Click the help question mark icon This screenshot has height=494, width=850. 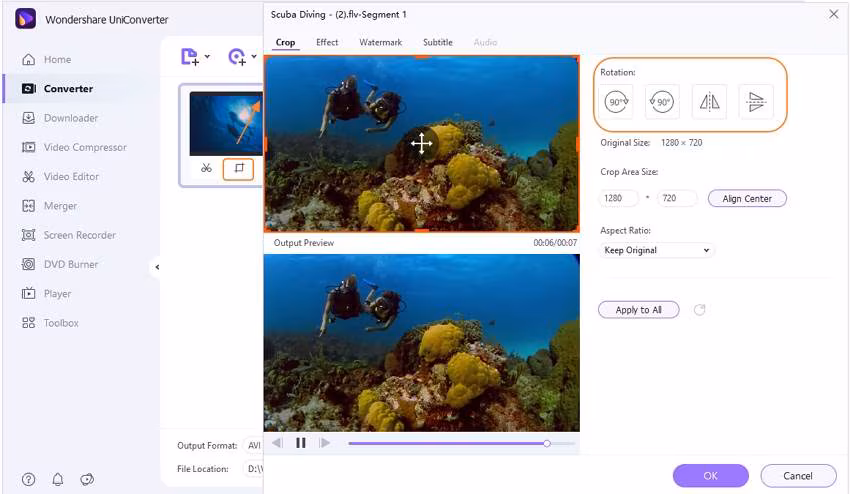(x=29, y=479)
